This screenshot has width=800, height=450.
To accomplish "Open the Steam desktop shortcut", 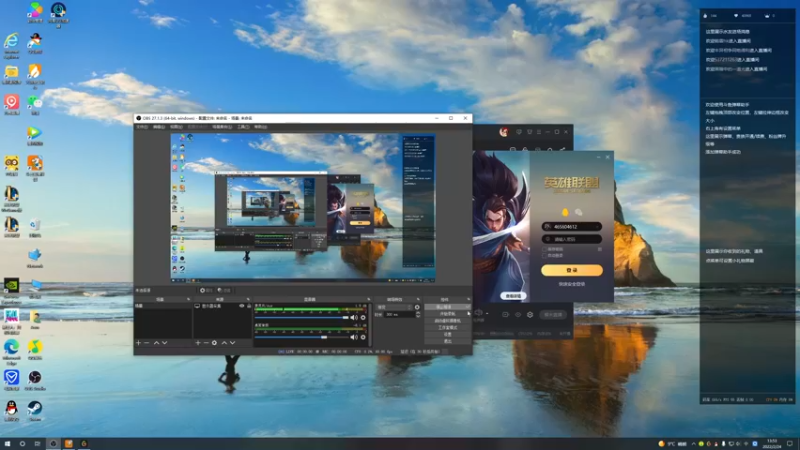I will pos(35,411).
